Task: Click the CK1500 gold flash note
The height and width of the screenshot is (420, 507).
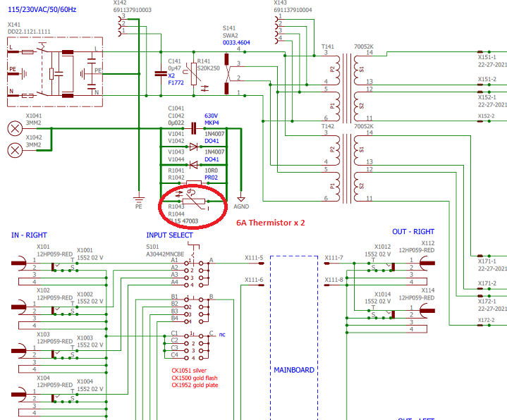Action: coord(195,378)
